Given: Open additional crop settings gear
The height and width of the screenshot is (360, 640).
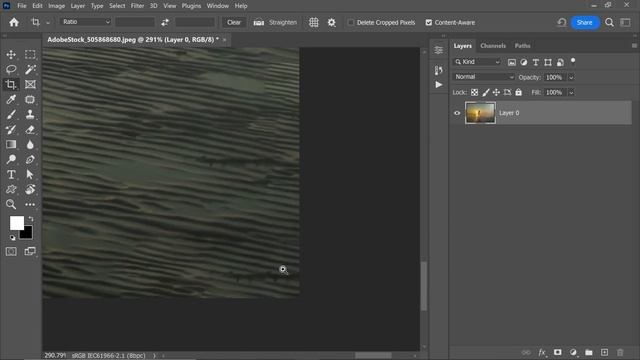Looking at the screenshot, I should click(332, 22).
